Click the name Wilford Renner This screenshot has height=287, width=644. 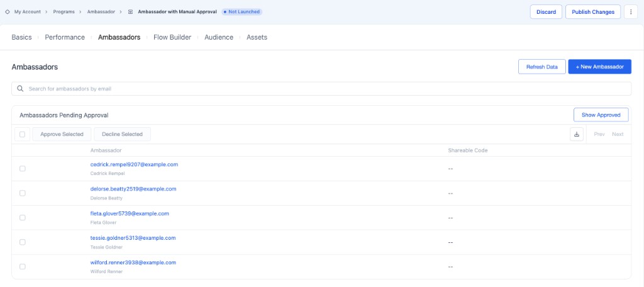click(106, 271)
